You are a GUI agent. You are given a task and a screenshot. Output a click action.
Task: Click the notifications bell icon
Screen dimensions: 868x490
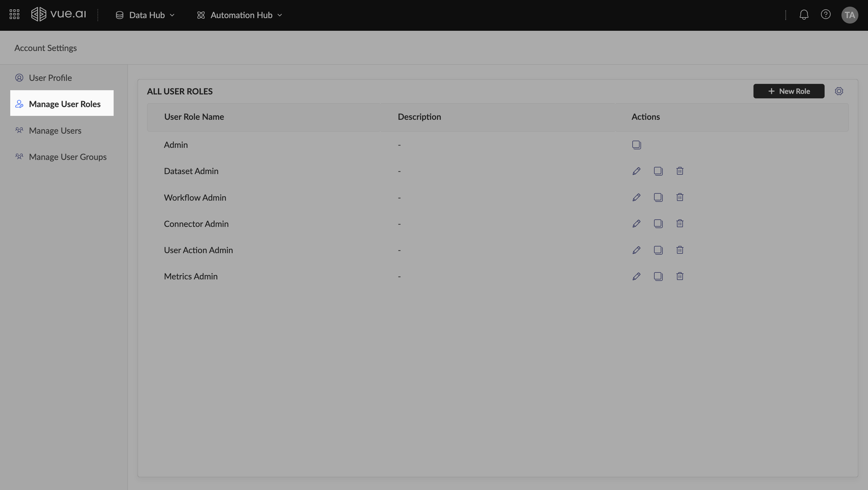point(804,14)
